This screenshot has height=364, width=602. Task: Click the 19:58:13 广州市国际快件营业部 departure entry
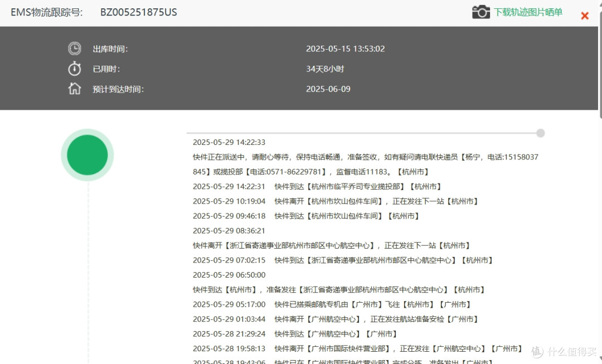[357, 348]
